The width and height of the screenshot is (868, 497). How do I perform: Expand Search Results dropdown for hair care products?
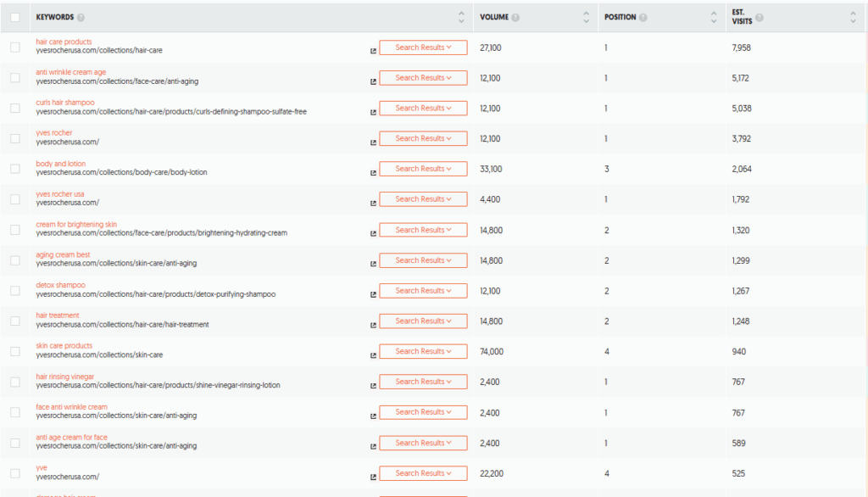click(423, 47)
